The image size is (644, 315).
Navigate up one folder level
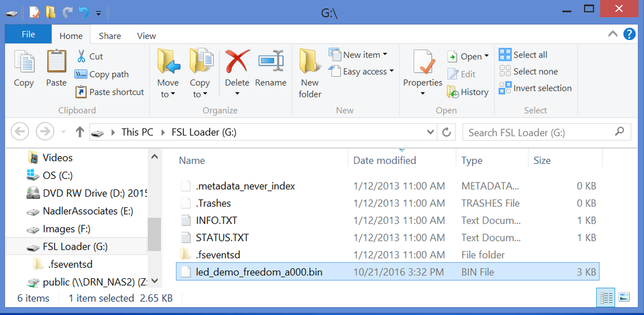click(x=80, y=132)
